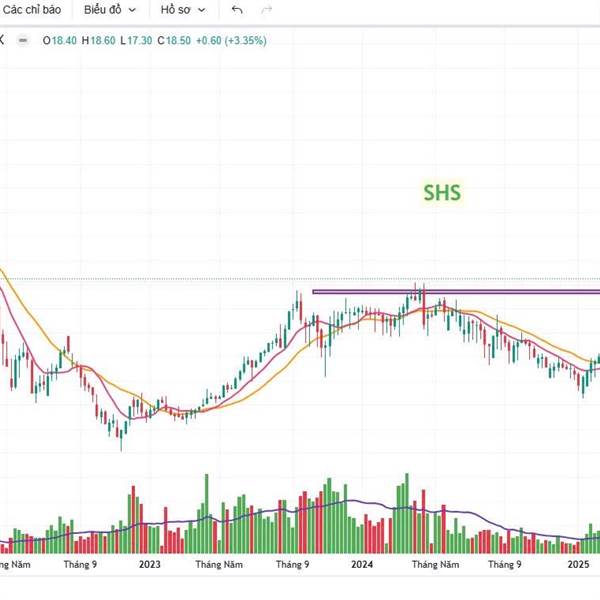Click the low price value L17.30
This screenshot has height=600, width=600.
click(x=136, y=41)
